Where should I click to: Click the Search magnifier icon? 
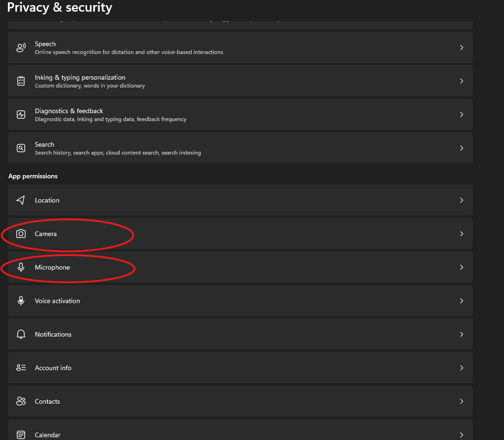tap(20, 148)
